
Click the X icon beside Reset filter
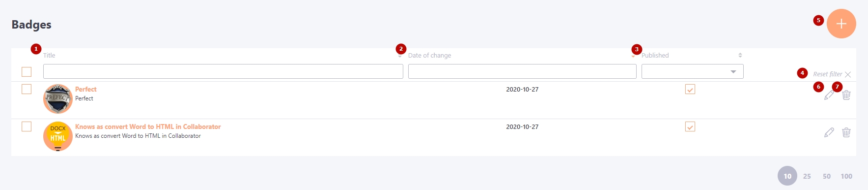[848, 74]
